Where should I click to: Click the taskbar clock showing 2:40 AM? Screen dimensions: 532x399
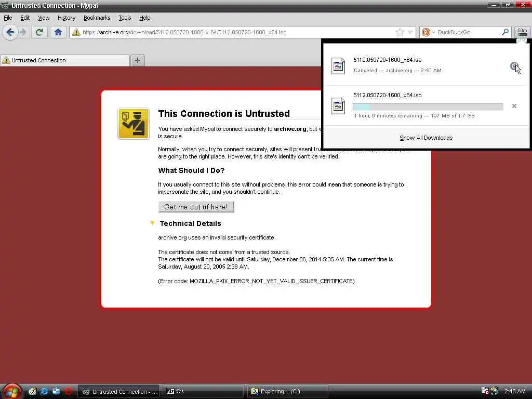click(x=515, y=391)
